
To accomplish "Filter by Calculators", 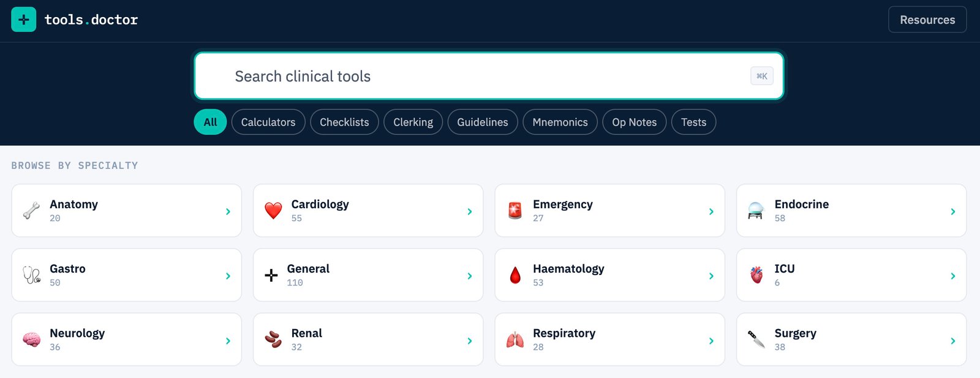I will pyautogui.click(x=268, y=122).
